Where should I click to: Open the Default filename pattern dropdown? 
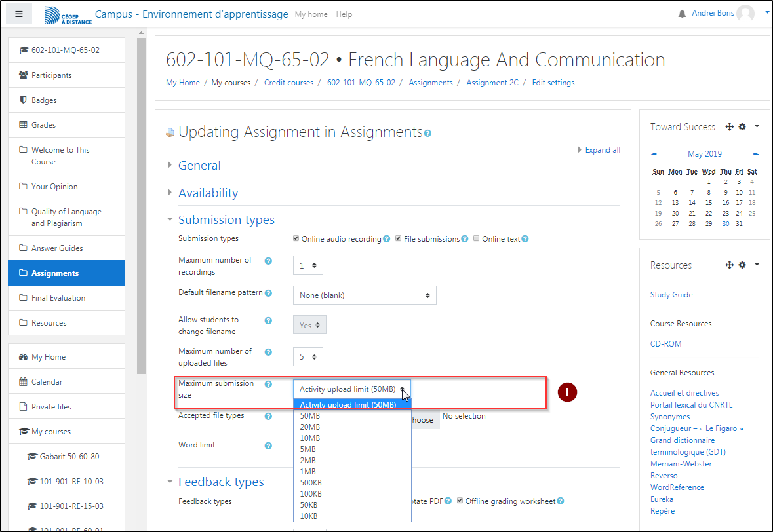(x=364, y=295)
